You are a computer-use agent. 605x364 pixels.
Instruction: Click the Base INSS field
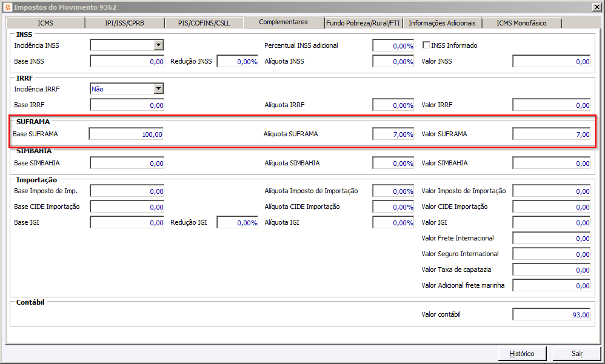(x=127, y=61)
